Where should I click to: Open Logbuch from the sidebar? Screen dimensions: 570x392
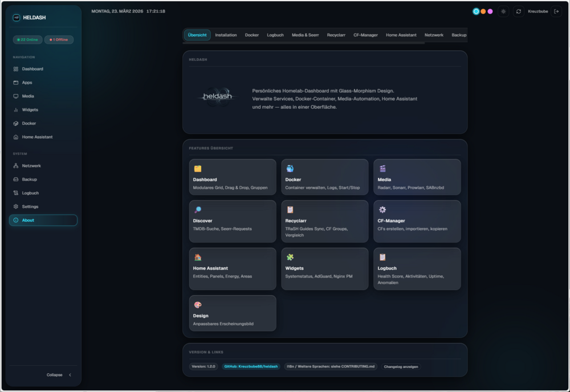[43, 193]
